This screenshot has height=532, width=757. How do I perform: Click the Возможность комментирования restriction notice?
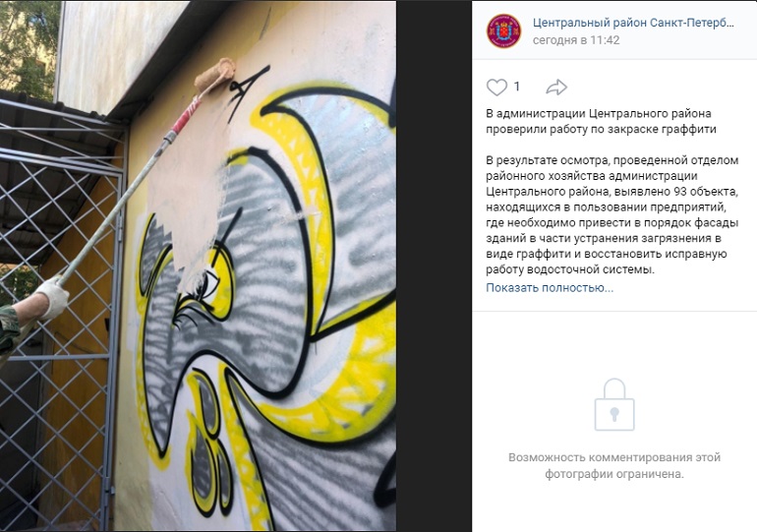(x=614, y=465)
